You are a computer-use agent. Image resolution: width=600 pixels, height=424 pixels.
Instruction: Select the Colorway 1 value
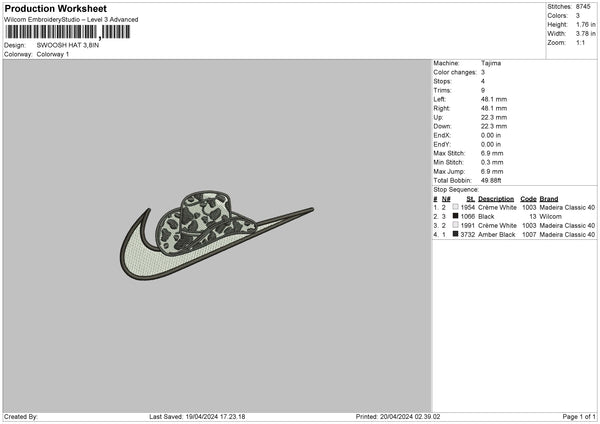click(x=53, y=54)
